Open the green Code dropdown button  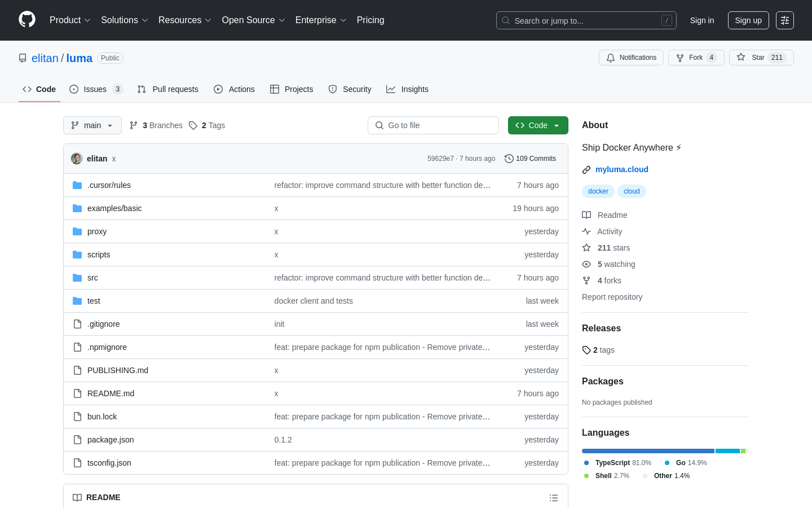(x=538, y=125)
